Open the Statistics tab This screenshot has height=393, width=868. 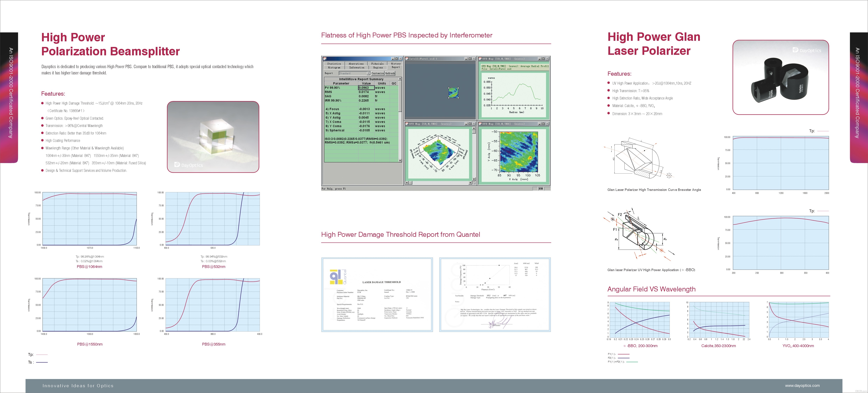pos(334,63)
